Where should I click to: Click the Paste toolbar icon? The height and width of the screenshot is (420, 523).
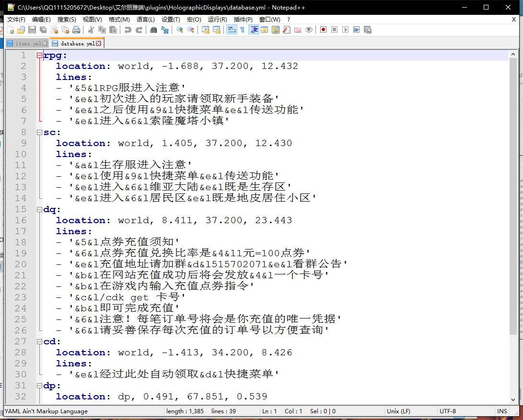(x=113, y=30)
